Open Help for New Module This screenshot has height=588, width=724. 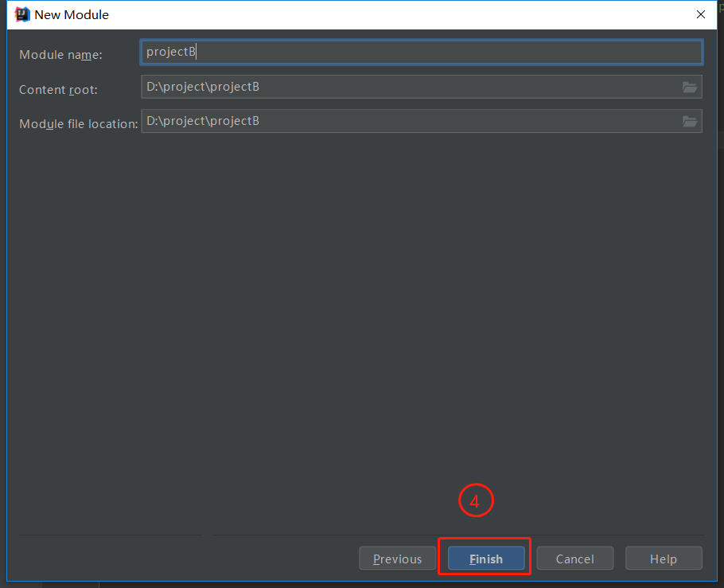pyautogui.click(x=664, y=559)
